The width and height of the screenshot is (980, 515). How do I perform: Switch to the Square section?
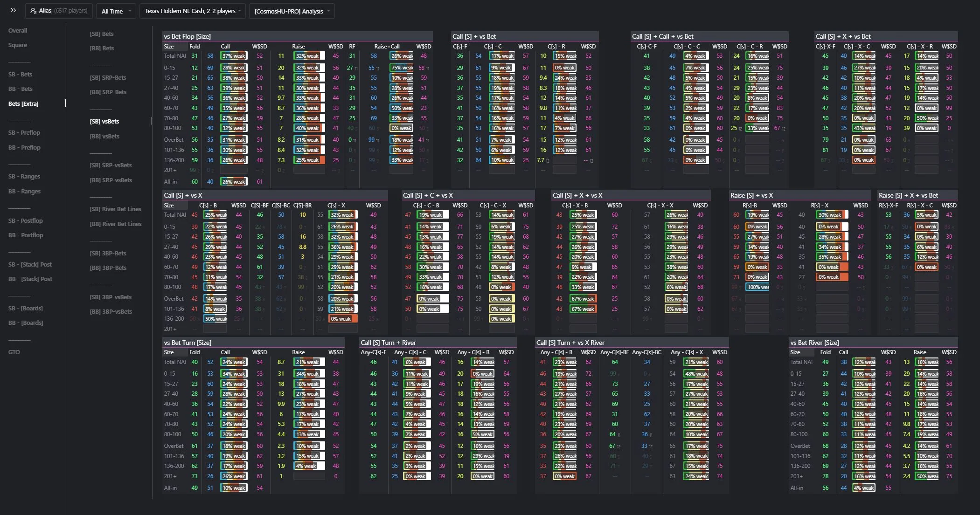click(x=18, y=45)
